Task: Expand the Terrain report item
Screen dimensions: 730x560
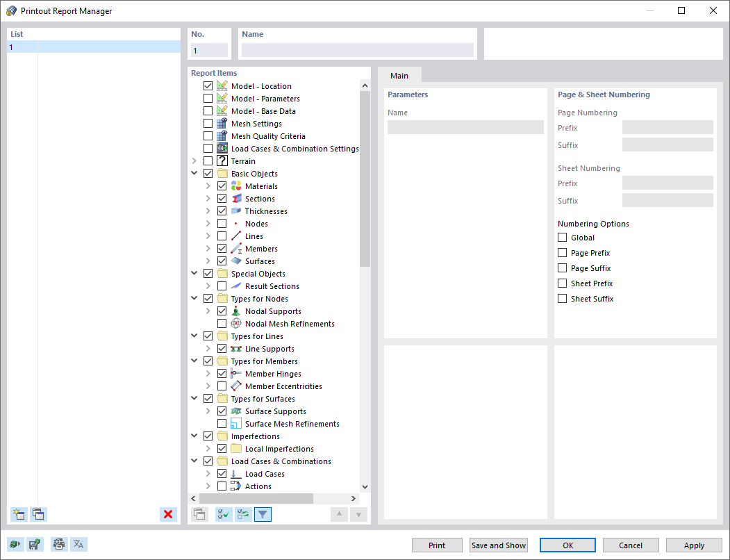Action: point(194,160)
